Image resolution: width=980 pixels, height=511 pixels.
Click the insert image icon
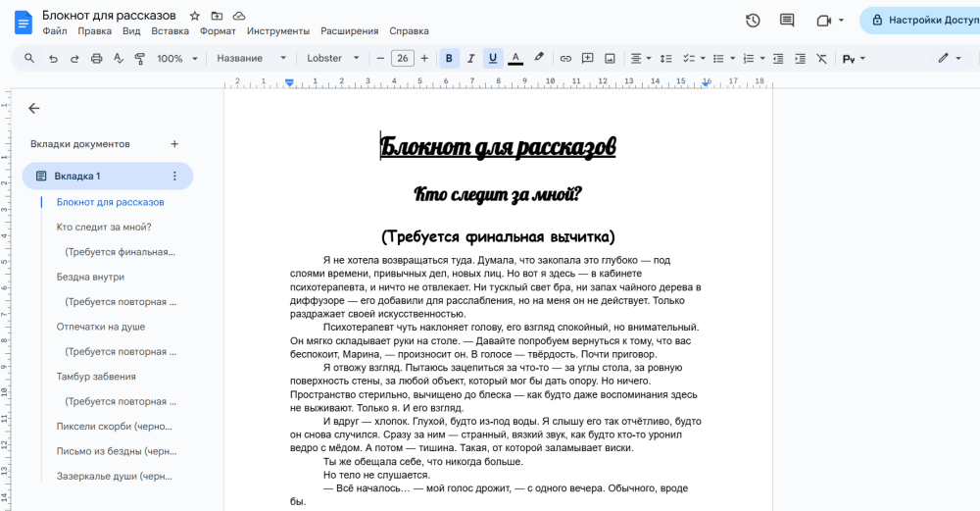point(610,59)
